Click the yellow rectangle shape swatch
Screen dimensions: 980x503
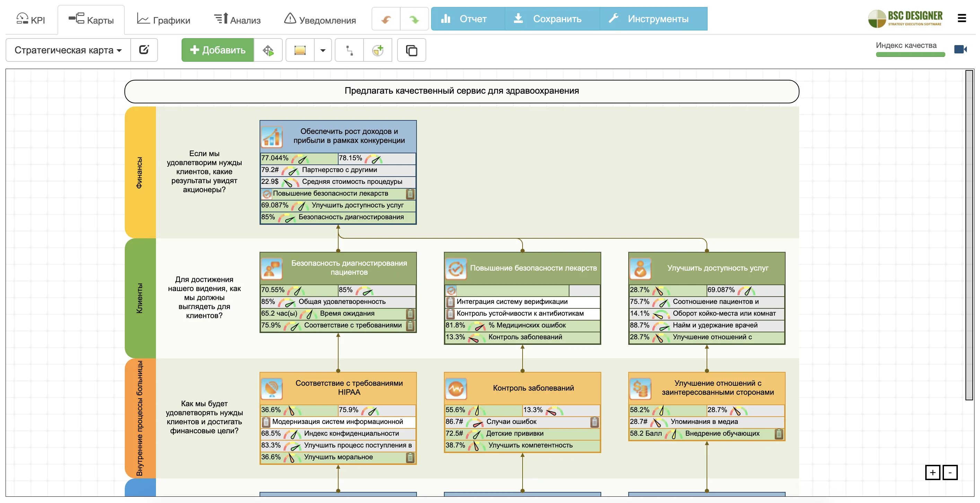300,50
